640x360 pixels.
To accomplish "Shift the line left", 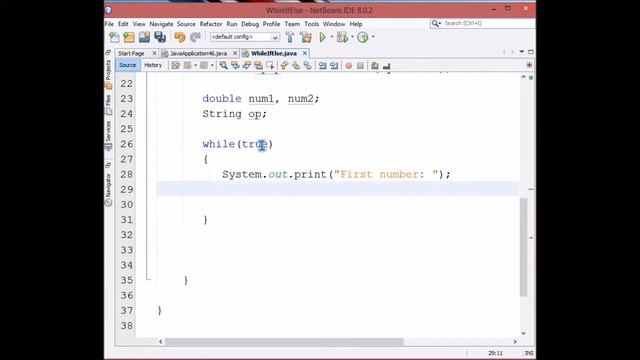I will click(x=322, y=65).
